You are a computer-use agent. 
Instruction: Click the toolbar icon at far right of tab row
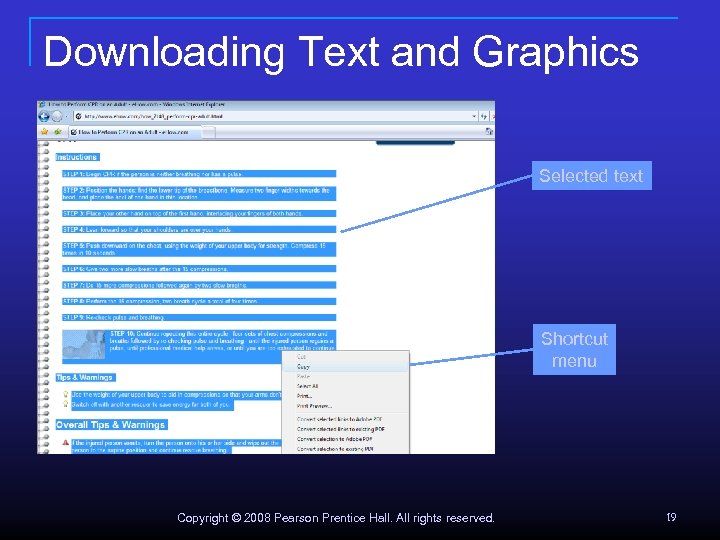(x=489, y=132)
